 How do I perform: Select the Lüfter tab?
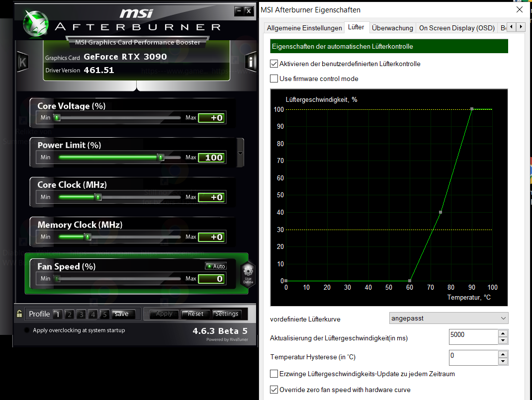(356, 27)
